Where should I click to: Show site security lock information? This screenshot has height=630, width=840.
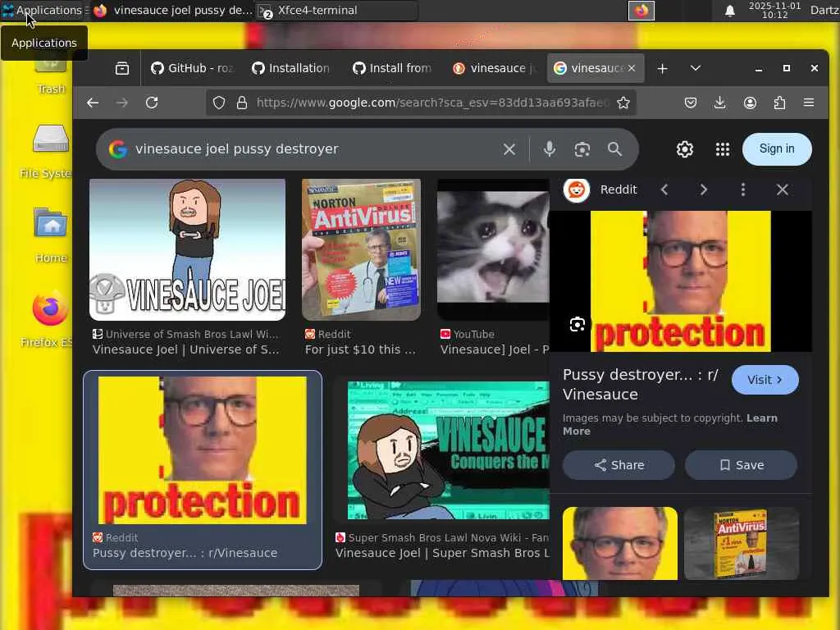(x=242, y=103)
